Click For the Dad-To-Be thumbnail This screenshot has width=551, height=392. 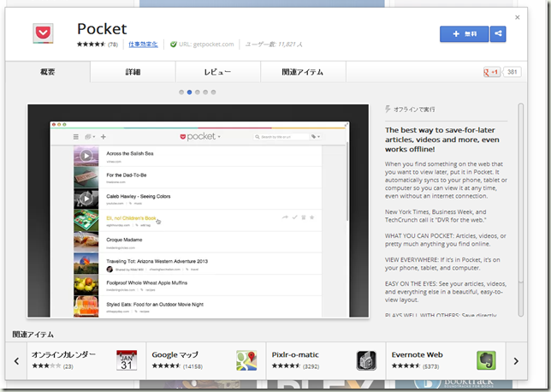(x=86, y=177)
